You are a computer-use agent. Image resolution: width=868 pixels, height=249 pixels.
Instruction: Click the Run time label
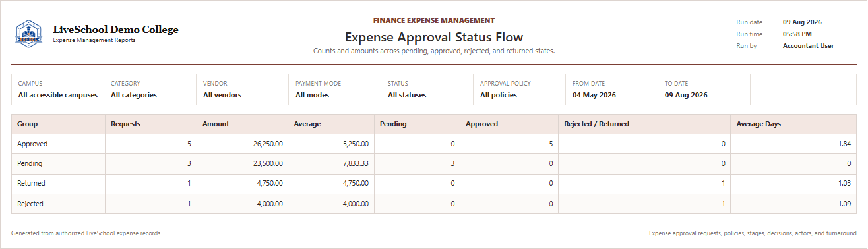[x=749, y=34]
